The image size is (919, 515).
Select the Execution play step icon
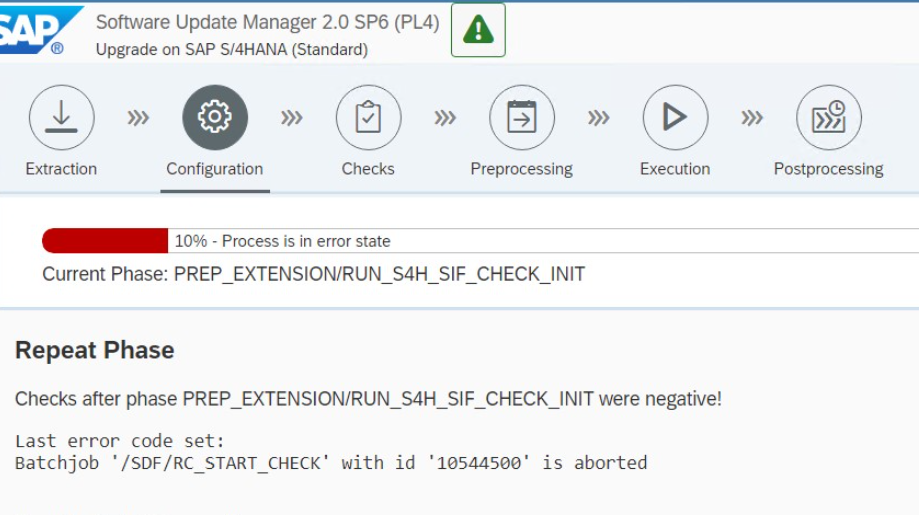point(675,117)
